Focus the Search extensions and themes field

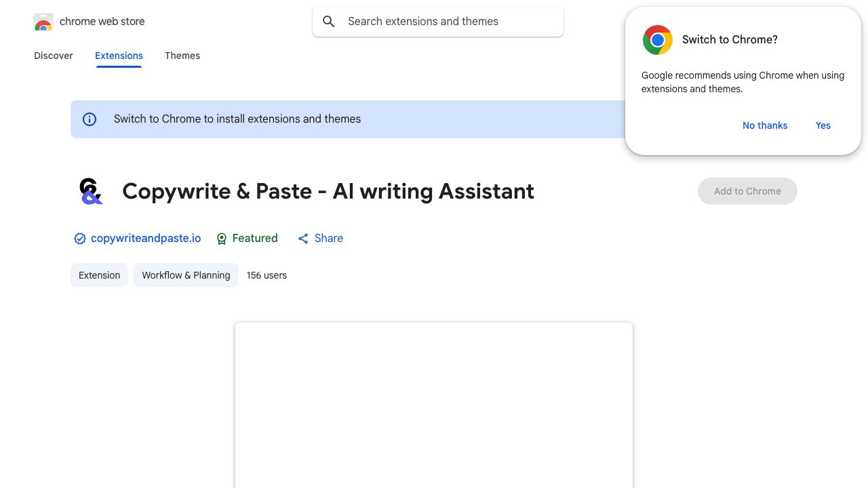438,22
